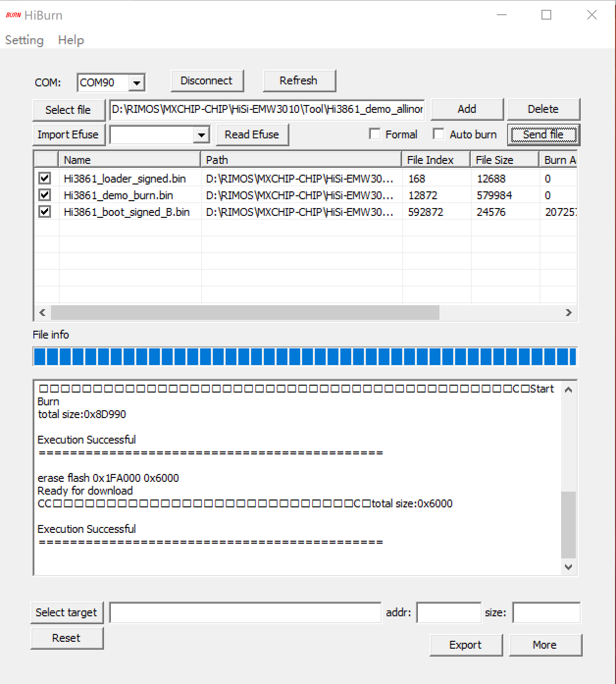The height and width of the screenshot is (684, 616).
Task: Click the burn progress bar
Action: (x=305, y=357)
